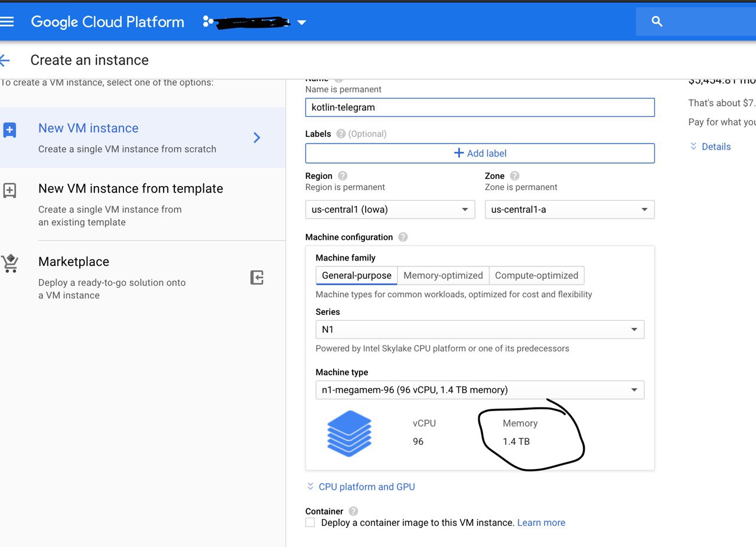Select the General-purpose machine family tab
The height and width of the screenshot is (547, 756).
tap(357, 275)
